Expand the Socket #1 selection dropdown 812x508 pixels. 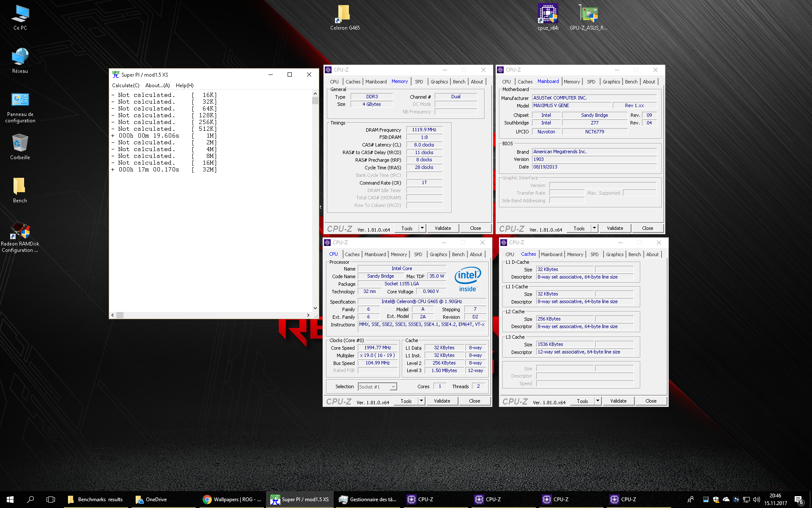pyautogui.click(x=393, y=387)
